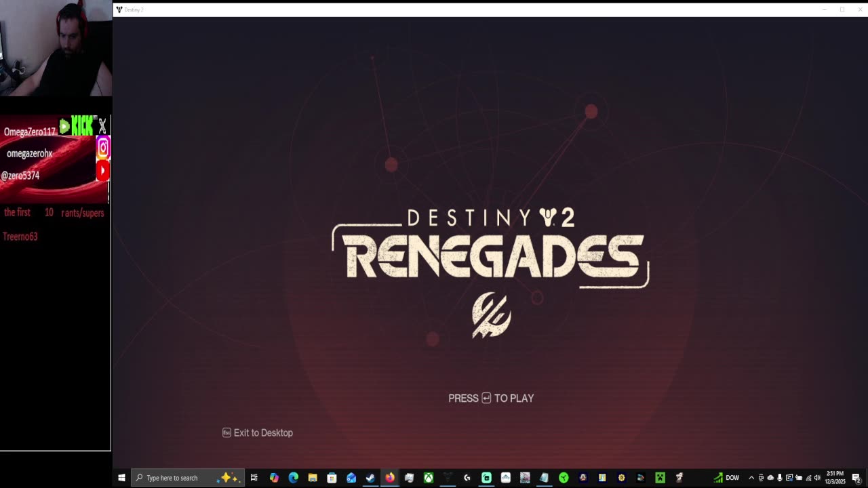Click the Type here to search box
The image size is (868, 488).
187,478
